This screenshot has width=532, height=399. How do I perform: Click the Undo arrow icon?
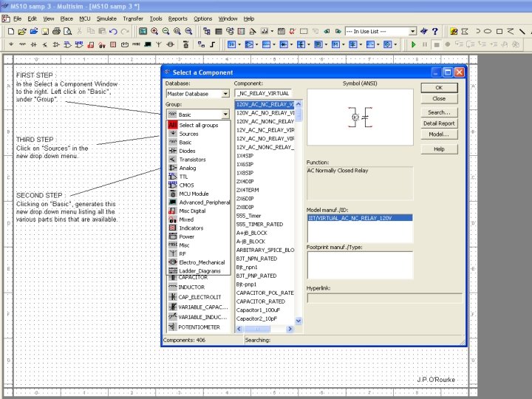[113, 32]
